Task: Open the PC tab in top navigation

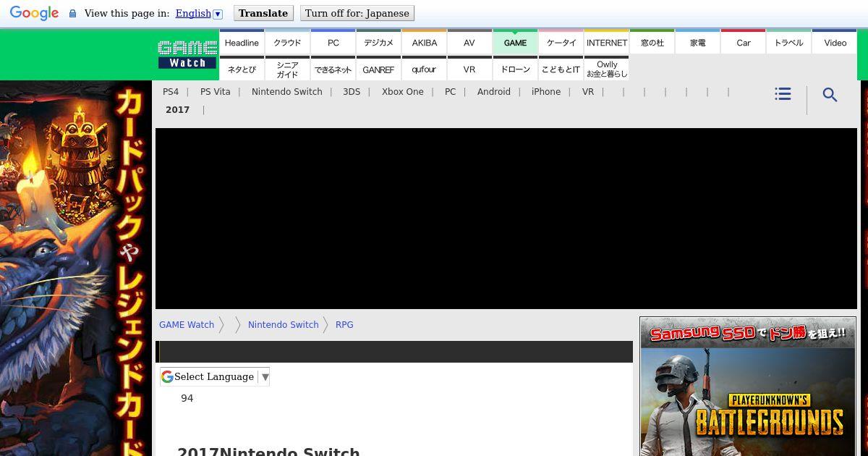Action: click(333, 43)
